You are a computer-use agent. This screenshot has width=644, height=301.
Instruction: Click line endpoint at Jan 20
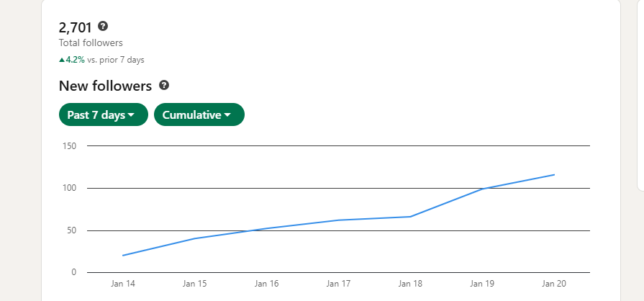pos(554,175)
